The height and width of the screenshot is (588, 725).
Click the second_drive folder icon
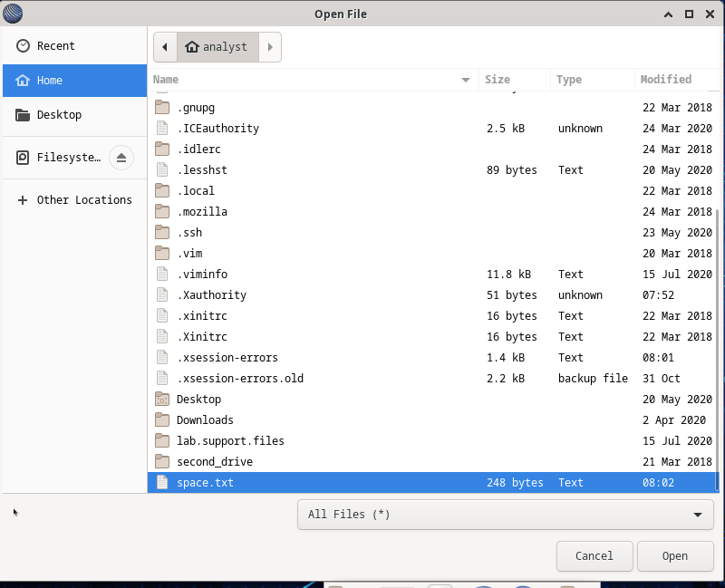click(162, 461)
